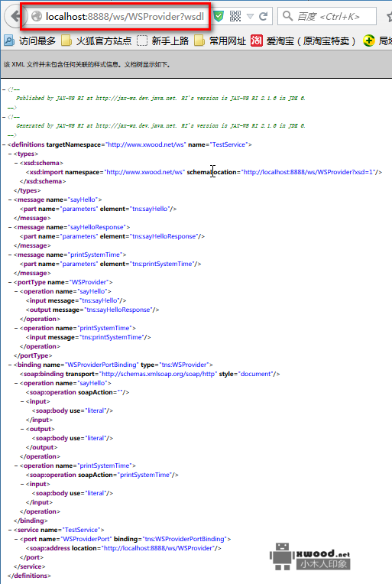392x584 pixels.
Task: Click the globe site identity icon
Action: 37,16
